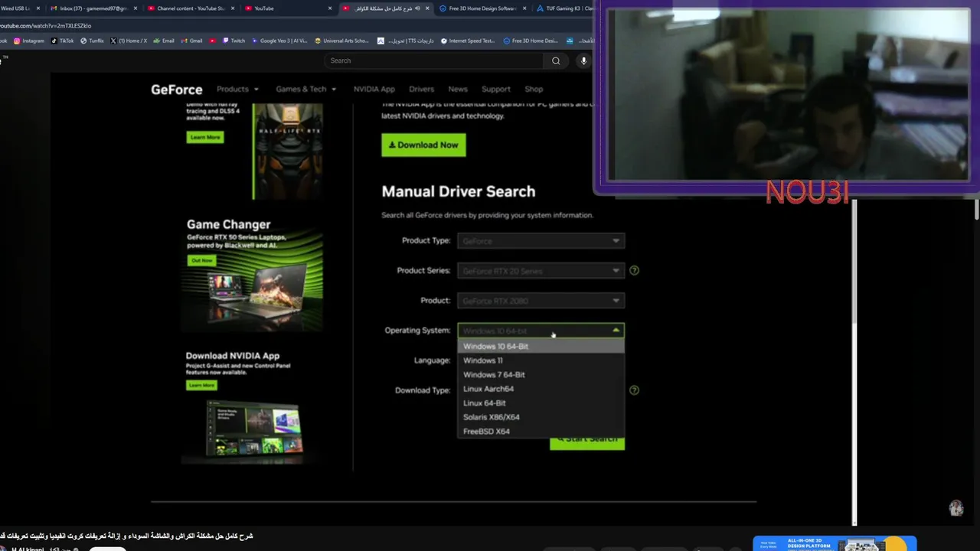Switch to Channel content YouTube Studio tab
This screenshot has height=551, width=980.
coord(190,8)
